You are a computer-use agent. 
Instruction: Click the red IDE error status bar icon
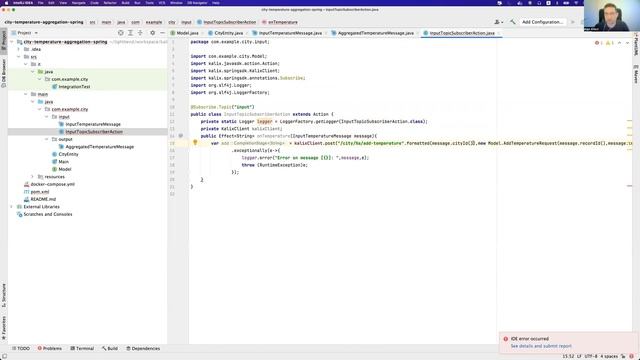point(631,356)
